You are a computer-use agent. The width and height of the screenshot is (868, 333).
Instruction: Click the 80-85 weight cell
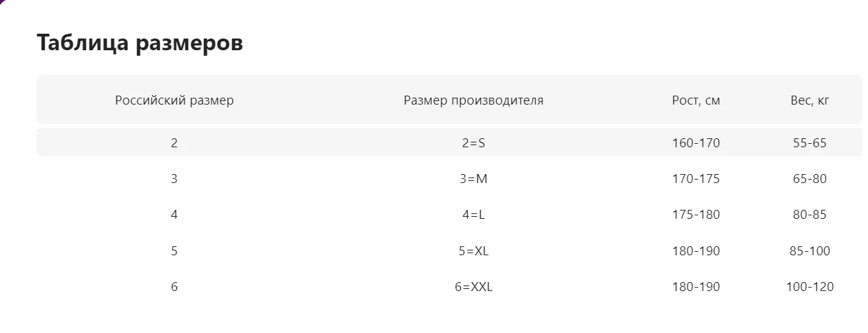pos(809,215)
